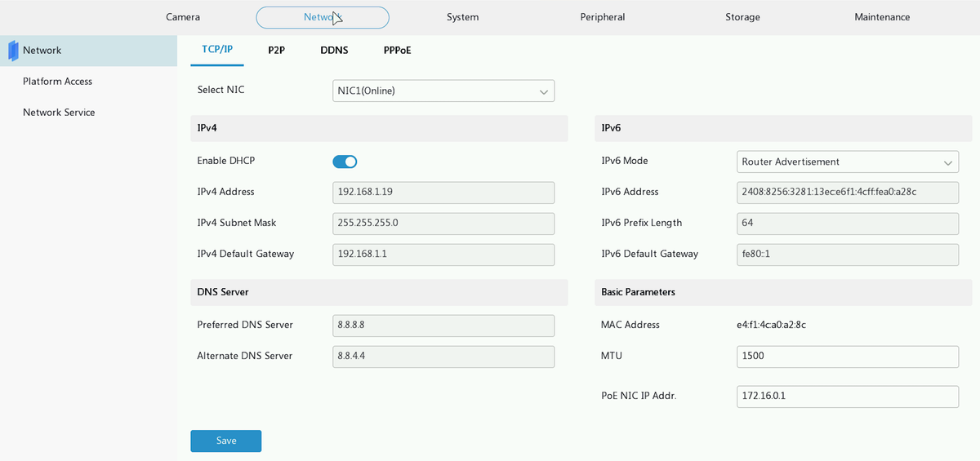Click the PoE NIC IP Addr. field

pyautogui.click(x=848, y=397)
